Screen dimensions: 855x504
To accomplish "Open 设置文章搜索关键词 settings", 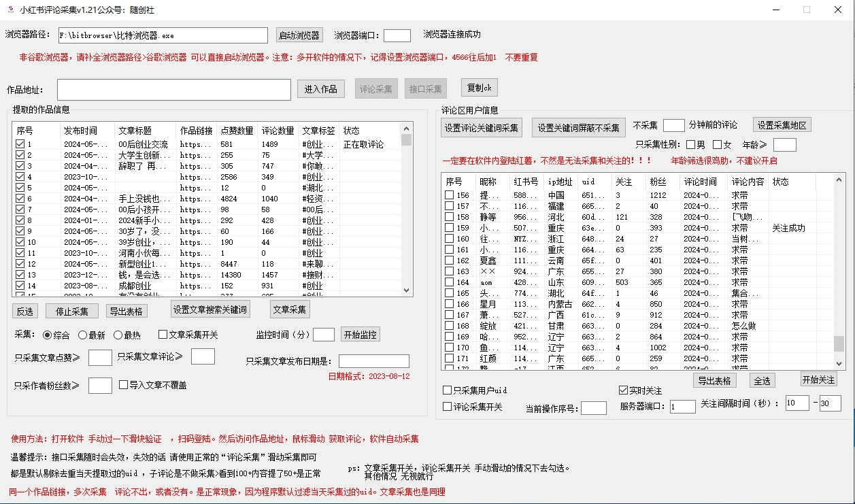I will [x=209, y=309].
